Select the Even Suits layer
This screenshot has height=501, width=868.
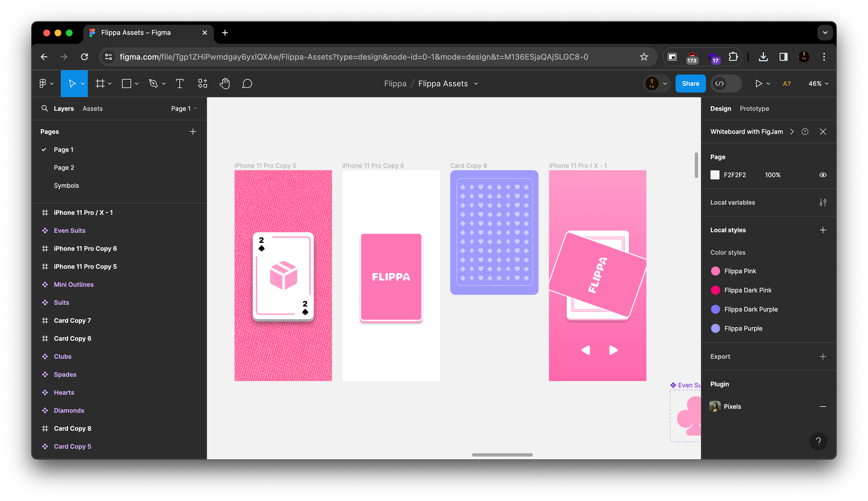coord(69,231)
